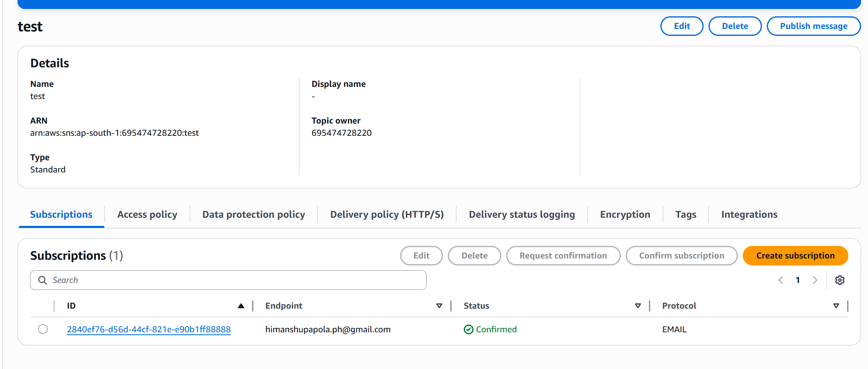Screen dimensions: 868x369
Task: Click into the subscriptions Search field
Action: pyautogui.click(x=237, y=280)
